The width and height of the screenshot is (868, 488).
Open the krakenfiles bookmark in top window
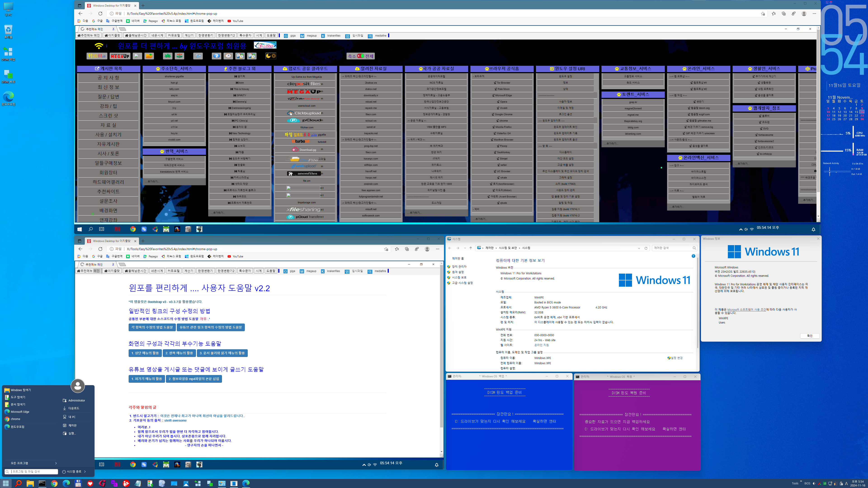(x=331, y=36)
